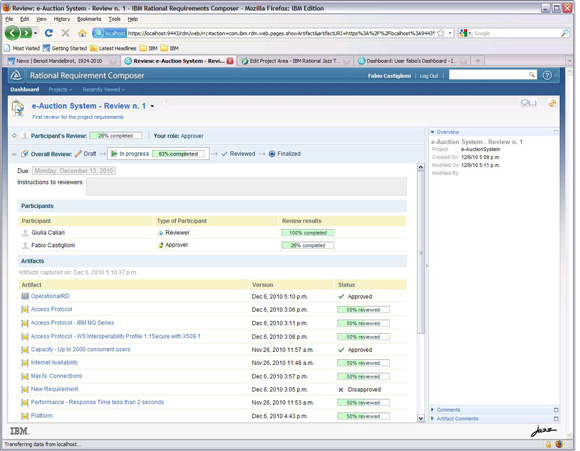This screenshot has width=580, height=451.
Task: Open the URL bar history dropdown
Action: [x=450, y=33]
